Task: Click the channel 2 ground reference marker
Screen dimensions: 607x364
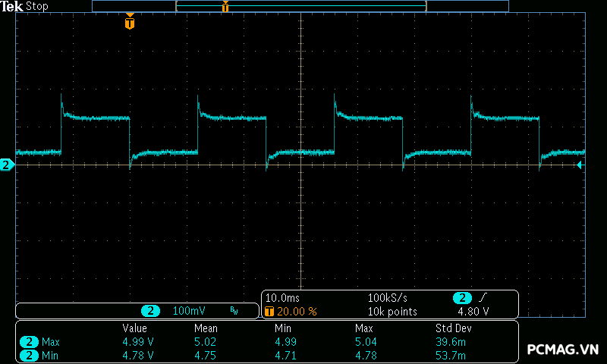Action: point(6,165)
